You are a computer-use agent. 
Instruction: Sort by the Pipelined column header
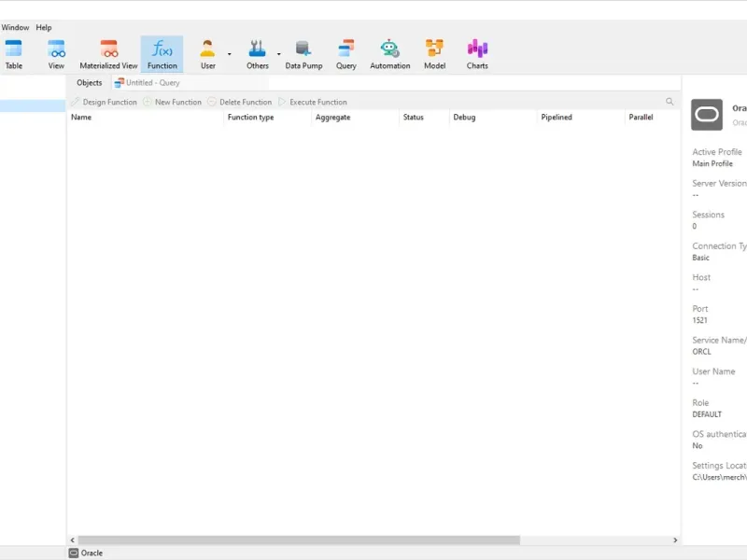[581, 118]
